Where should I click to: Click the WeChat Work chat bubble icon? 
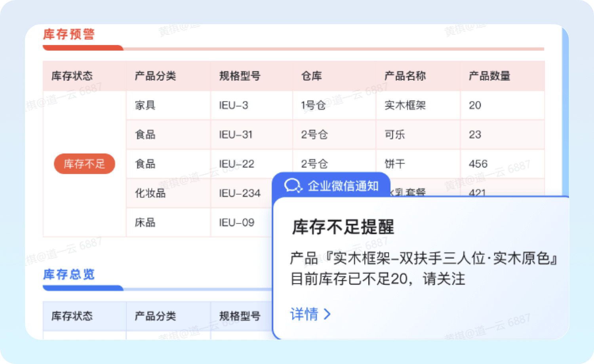pyautogui.click(x=293, y=186)
